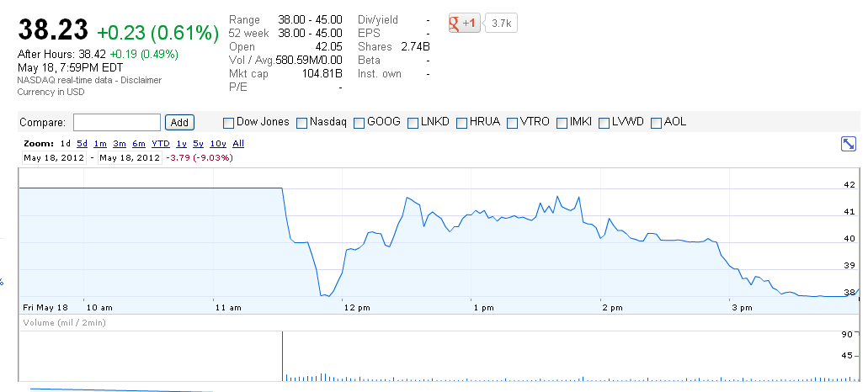Set chart zoom to 5d
Screen dimensions: 868x392
pos(82,144)
